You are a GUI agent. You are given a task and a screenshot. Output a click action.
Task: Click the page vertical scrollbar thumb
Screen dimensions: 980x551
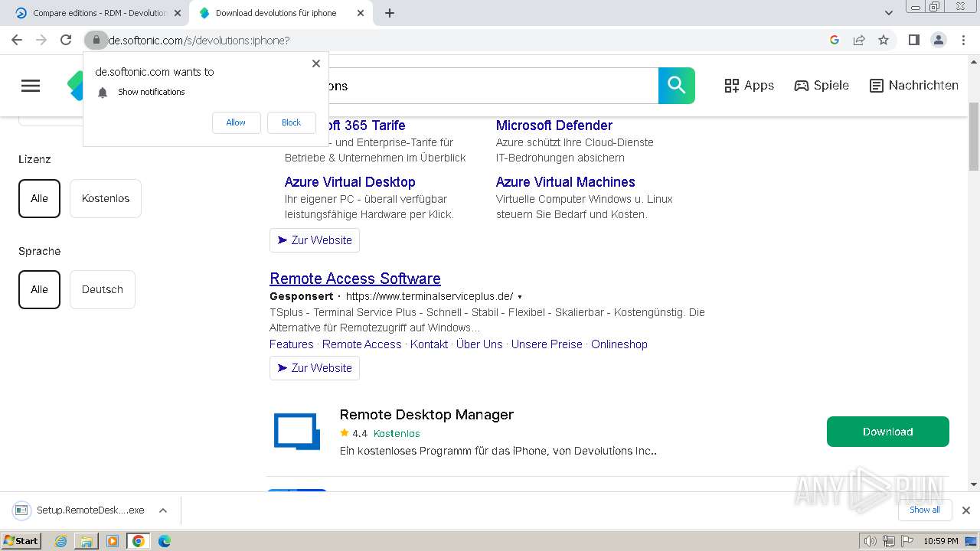(974, 135)
